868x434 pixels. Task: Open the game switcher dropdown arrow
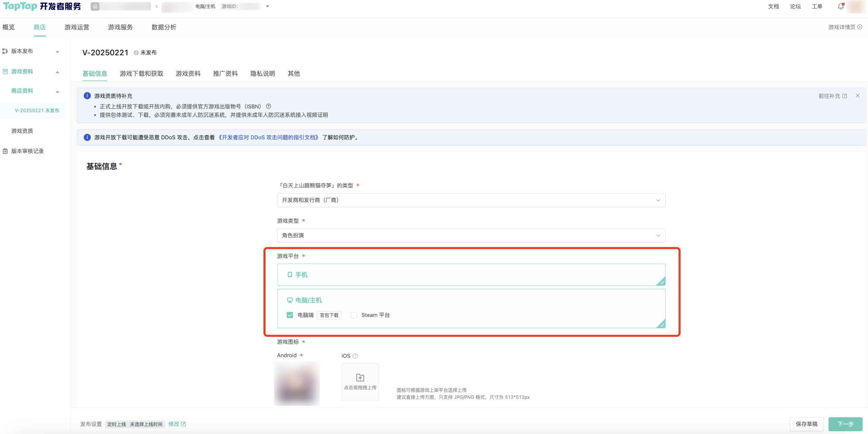click(x=267, y=6)
